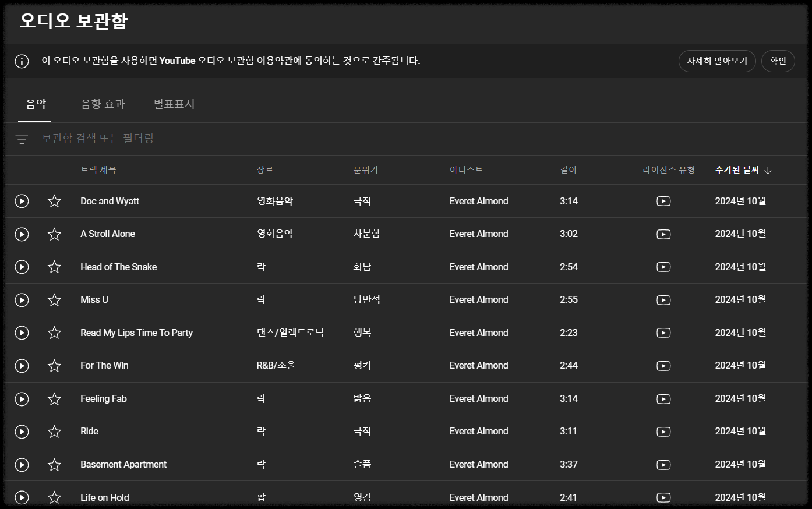Star the For The Win track

[x=54, y=366]
